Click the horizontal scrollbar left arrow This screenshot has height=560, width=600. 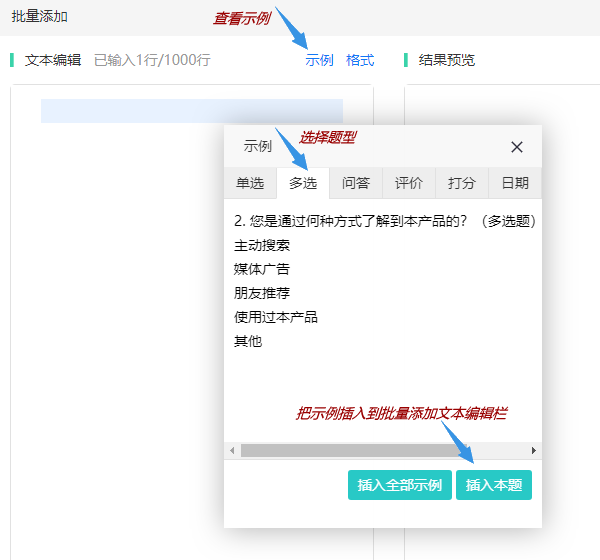coord(232,451)
